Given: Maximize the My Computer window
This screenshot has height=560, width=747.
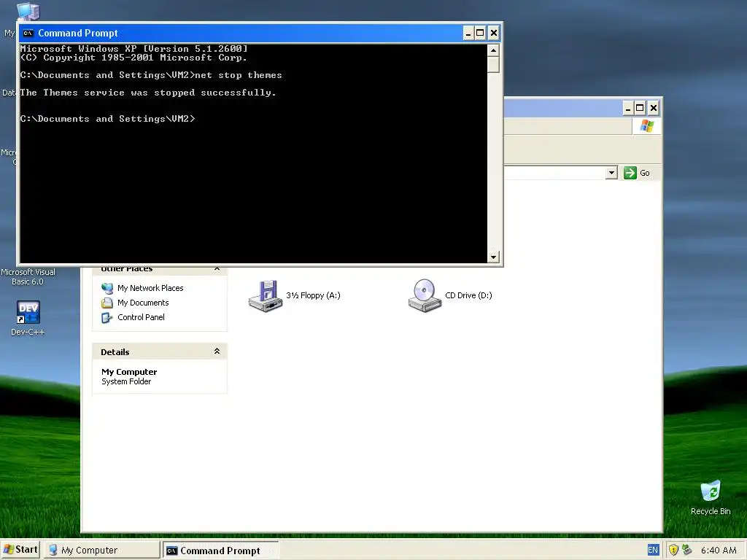Looking at the screenshot, I should pos(640,108).
